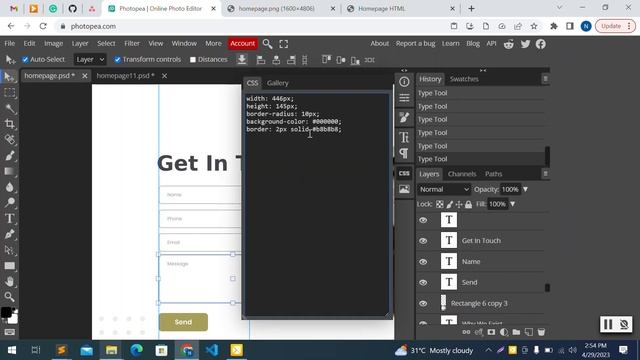Select the Rectangle Select tool

click(9, 93)
